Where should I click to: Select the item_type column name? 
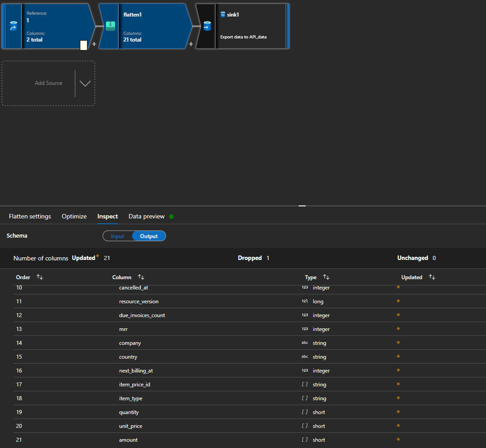pyautogui.click(x=130, y=398)
